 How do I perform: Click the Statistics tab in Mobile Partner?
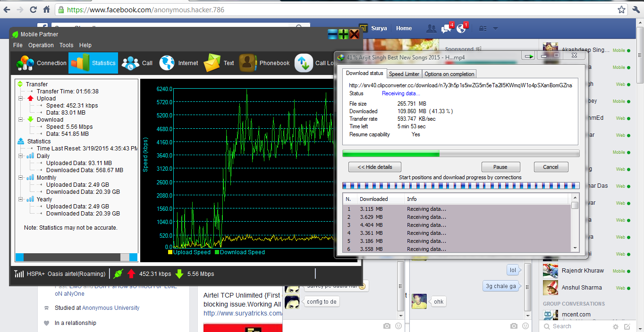point(93,63)
